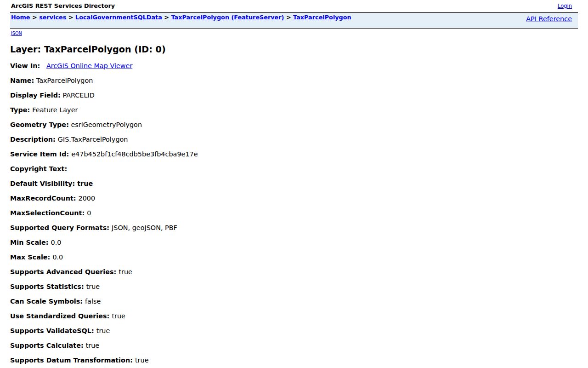Click the ArcGIS REST Services Directory title

tap(63, 6)
